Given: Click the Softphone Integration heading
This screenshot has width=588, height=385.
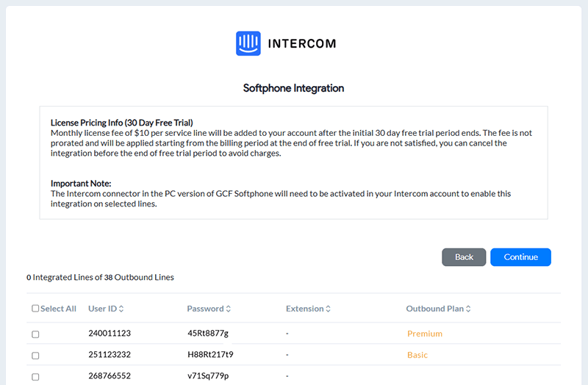Looking at the screenshot, I should coord(293,88).
